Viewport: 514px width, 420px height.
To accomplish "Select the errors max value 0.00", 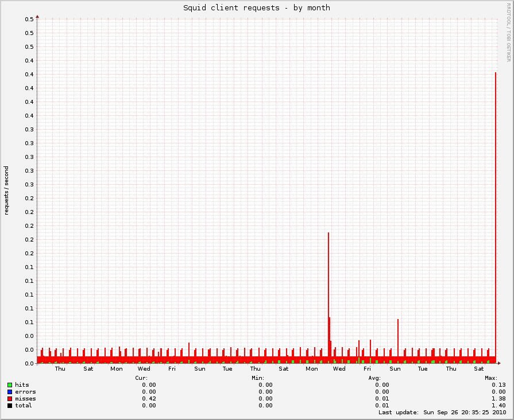I will click(x=498, y=392).
